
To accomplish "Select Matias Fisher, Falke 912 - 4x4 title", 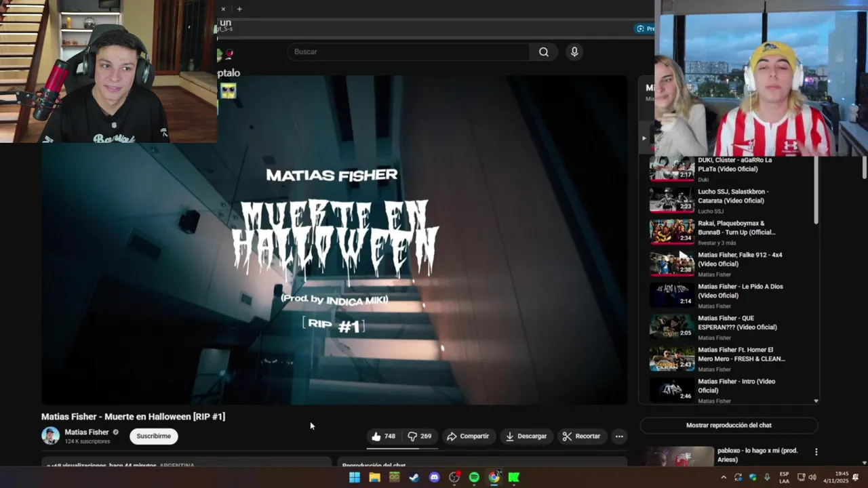I will (740, 260).
